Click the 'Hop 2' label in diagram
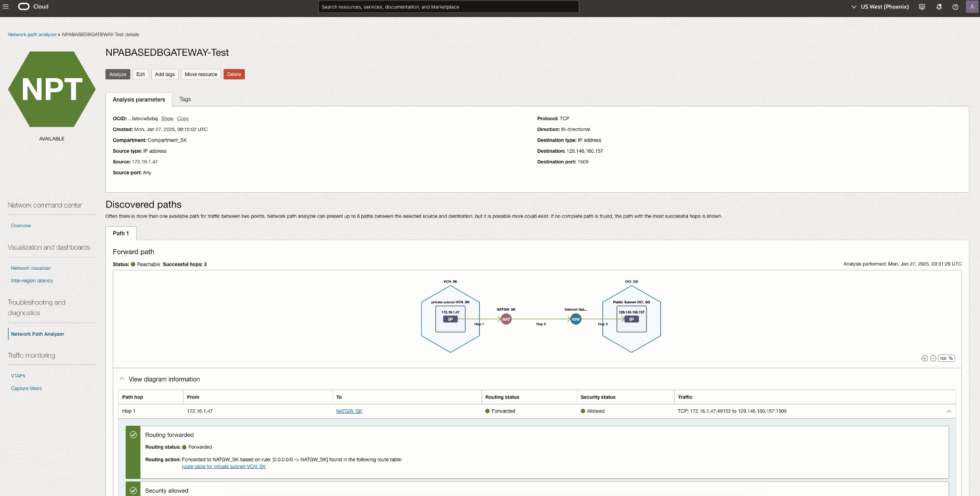980x496 pixels. point(541,324)
